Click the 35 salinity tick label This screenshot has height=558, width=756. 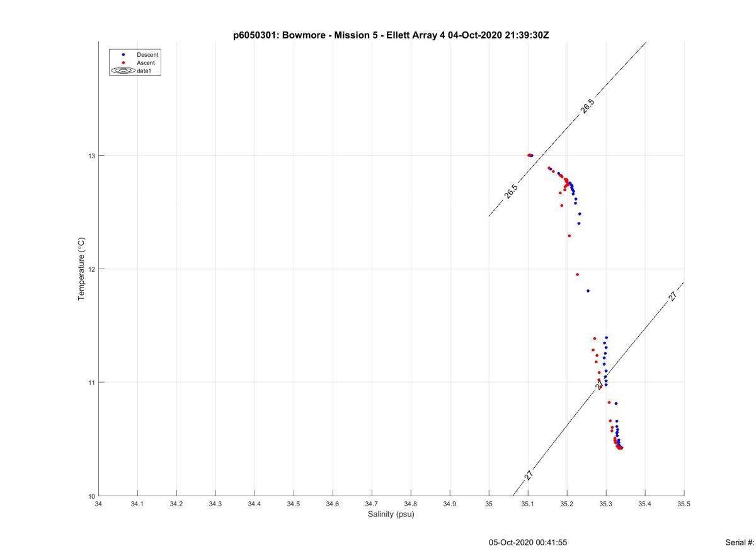[489, 504]
